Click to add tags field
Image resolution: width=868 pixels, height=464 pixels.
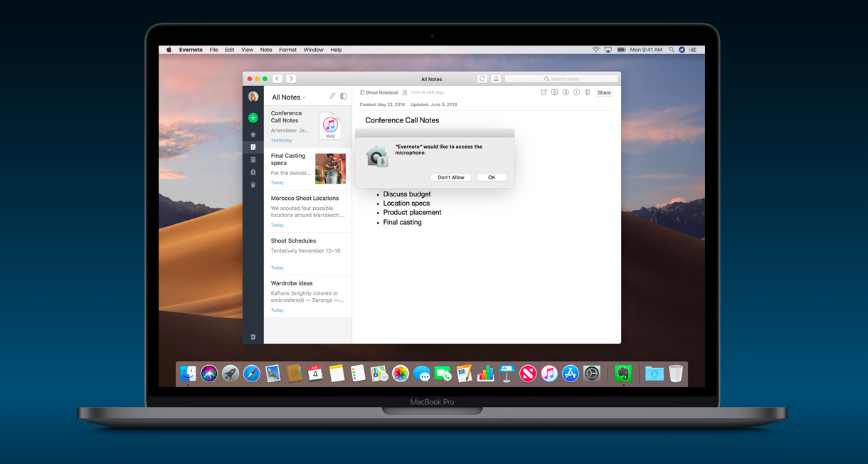click(426, 93)
